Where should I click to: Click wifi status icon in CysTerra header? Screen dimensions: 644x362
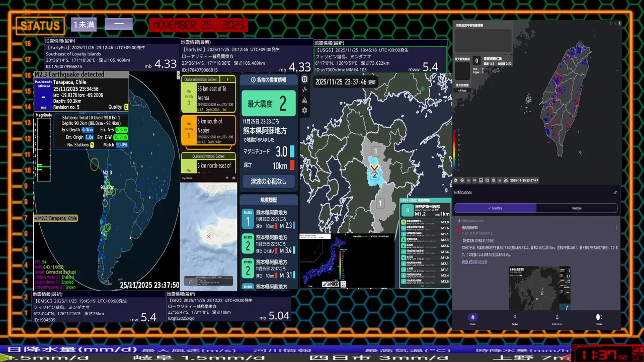tap(227, 178)
